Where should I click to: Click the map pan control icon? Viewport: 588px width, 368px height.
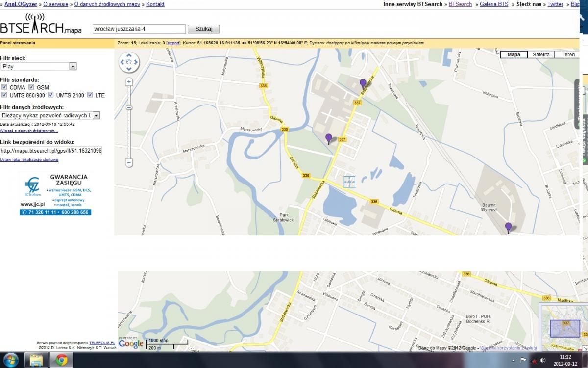pos(129,62)
